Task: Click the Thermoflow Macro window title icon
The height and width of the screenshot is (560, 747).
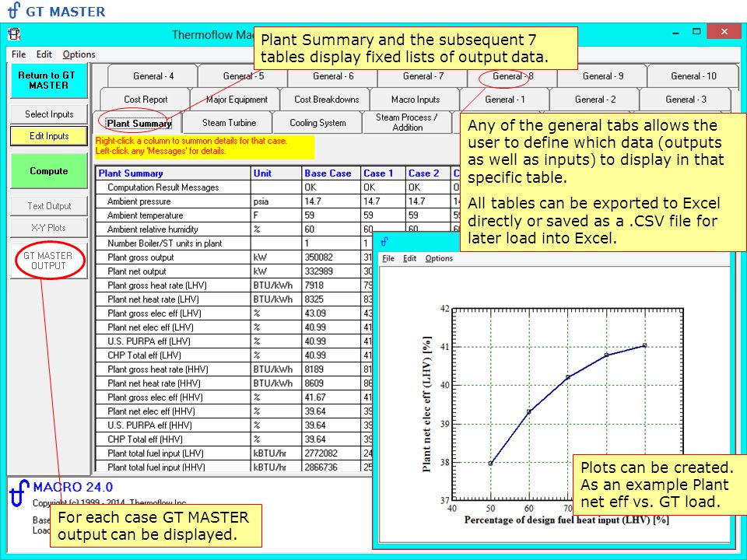Action: [14, 34]
